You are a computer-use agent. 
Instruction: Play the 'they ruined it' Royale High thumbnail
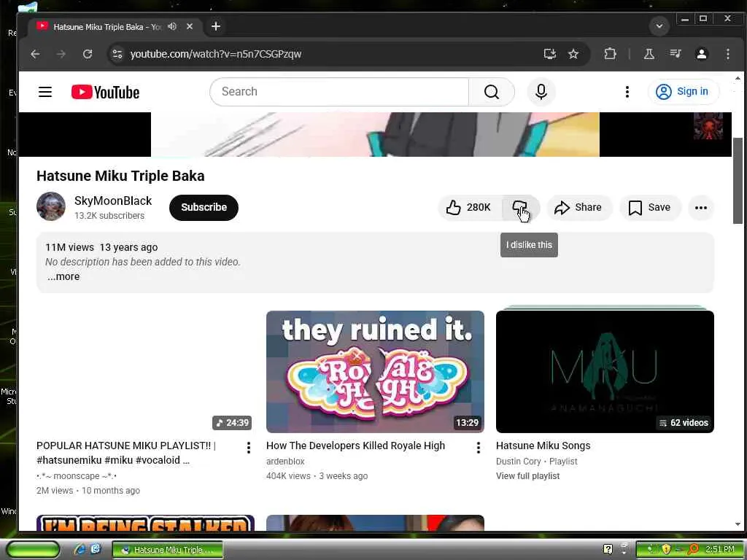pyautogui.click(x=375, y=372)
